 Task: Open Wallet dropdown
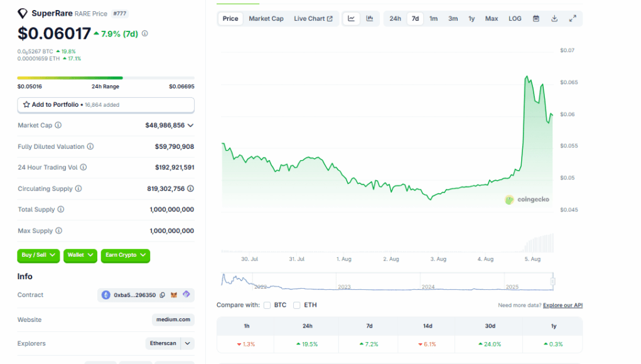point(80,255)
